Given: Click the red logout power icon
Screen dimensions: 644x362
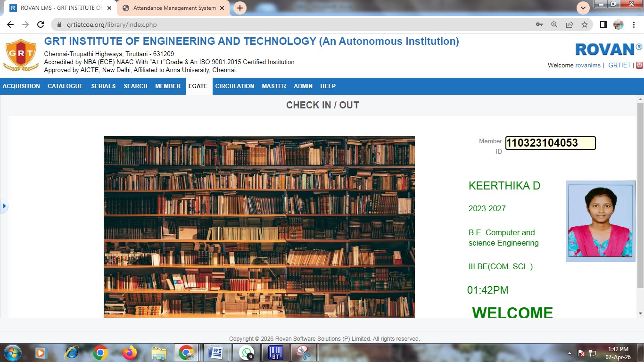Looking at the screenshot, I should [639, 66].
